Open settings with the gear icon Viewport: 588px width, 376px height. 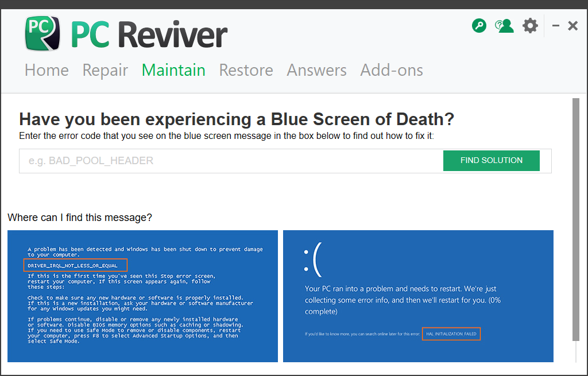[x=530, y=26]
